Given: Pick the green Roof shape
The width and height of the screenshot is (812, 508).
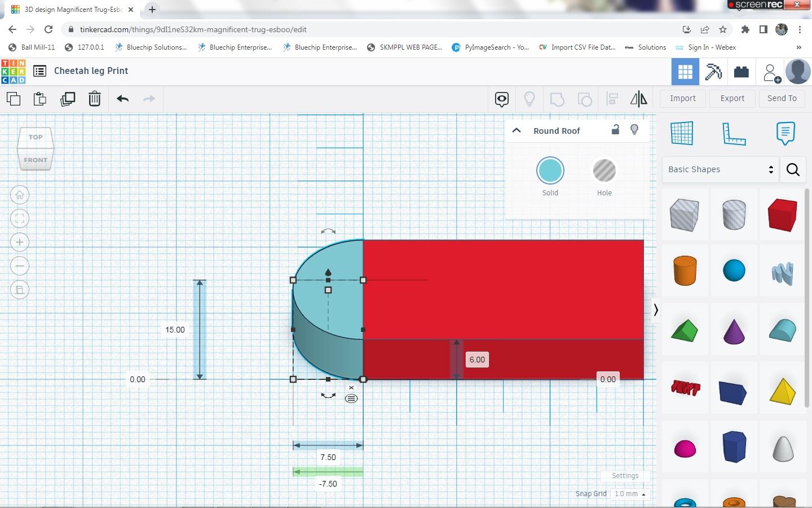Looking at the screenshot, I should (x=685, y=330).
